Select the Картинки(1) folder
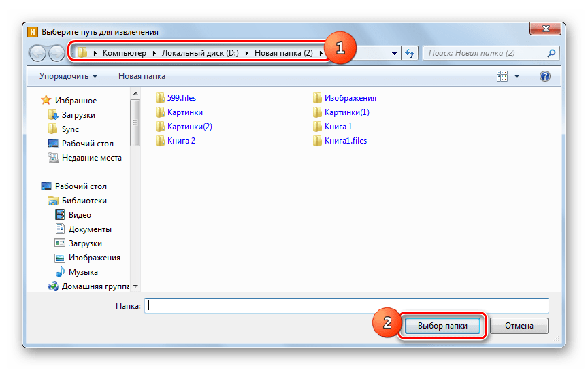Viewport: 588px width, 370px height. 347,112
